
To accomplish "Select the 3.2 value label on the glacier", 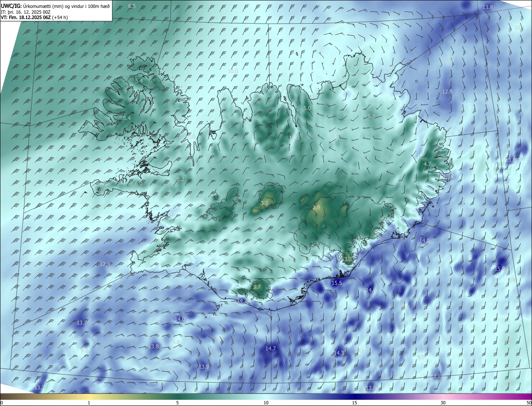I will click(264, 203).
